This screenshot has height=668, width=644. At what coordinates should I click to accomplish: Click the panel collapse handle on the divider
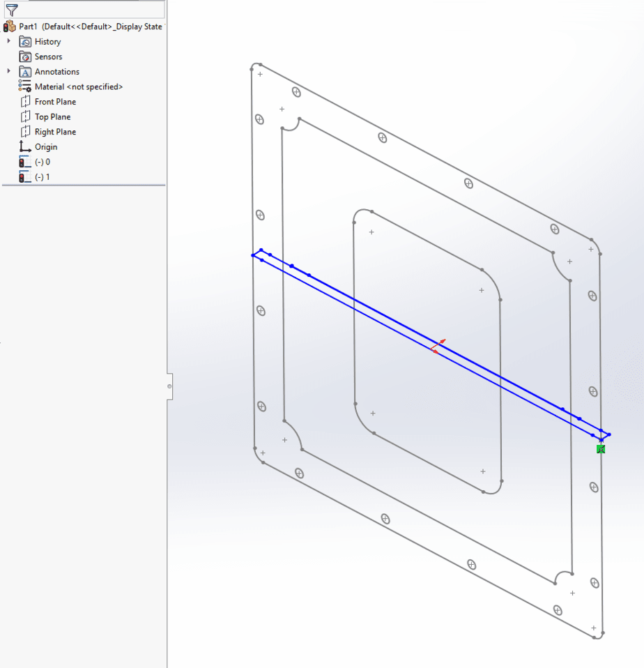(169, 386)
